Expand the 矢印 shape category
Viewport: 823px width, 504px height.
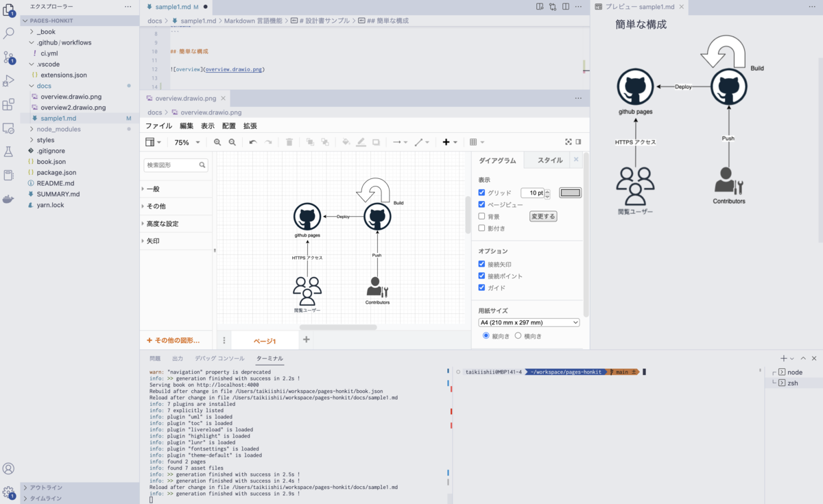coord(176,241)
